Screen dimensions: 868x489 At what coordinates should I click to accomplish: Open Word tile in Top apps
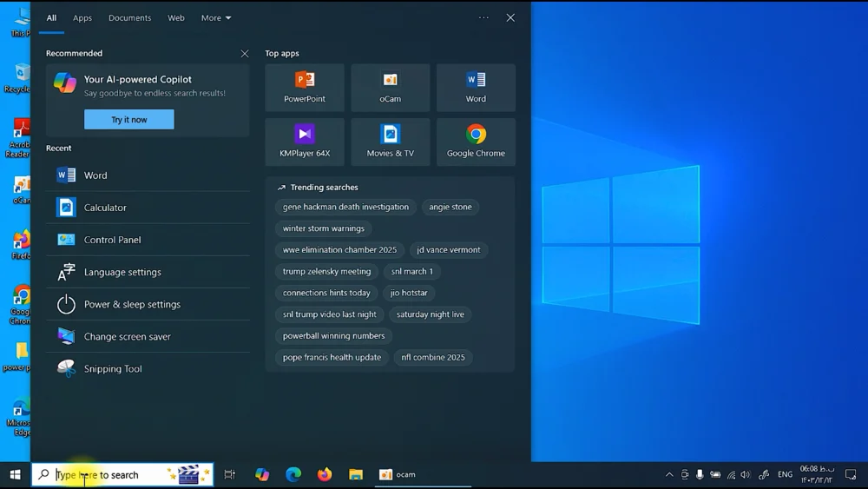pos(476,88)
